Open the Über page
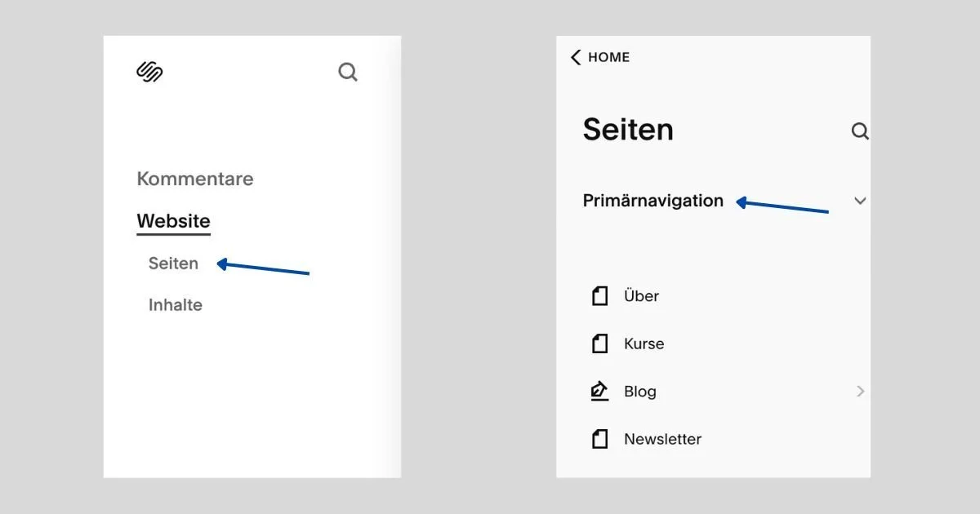The width and height of the screenshot is (980, 514). (x=641, y=296)
